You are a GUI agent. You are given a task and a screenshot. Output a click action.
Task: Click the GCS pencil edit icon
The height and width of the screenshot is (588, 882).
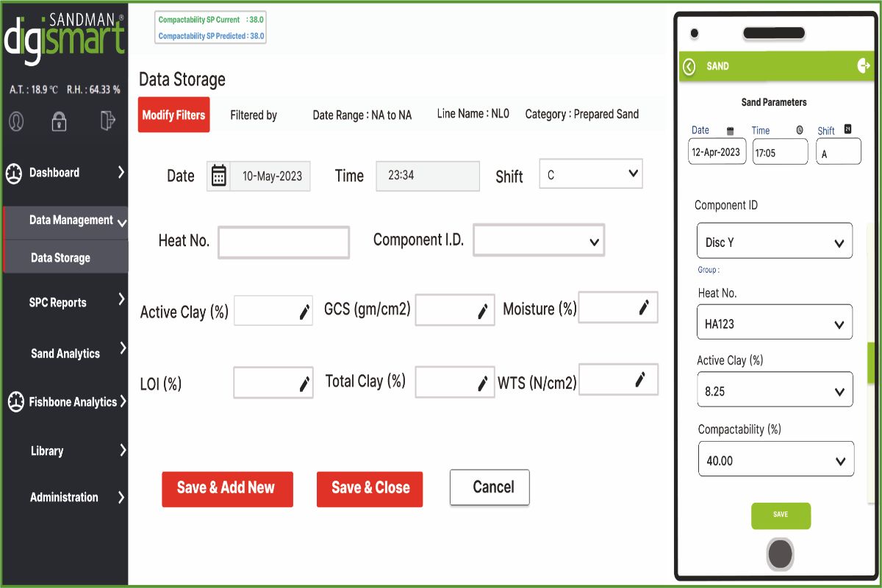pyautogui.click(x=483, y=311)
